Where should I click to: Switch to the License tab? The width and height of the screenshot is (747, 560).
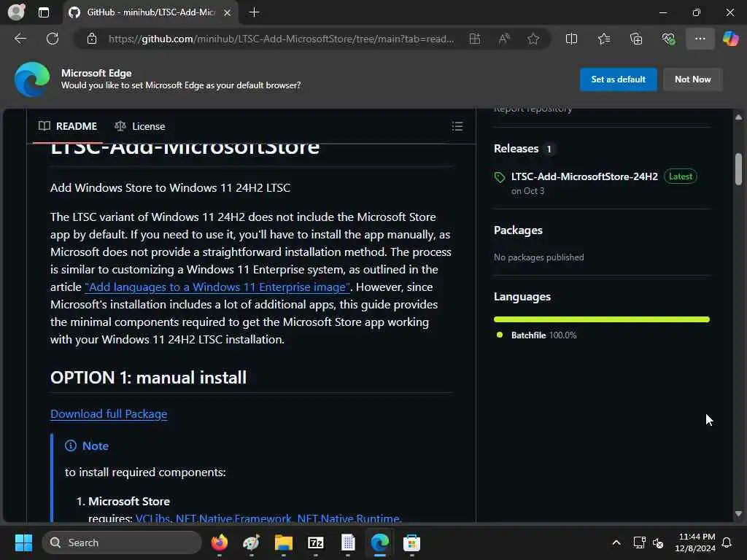coord(139,126)
